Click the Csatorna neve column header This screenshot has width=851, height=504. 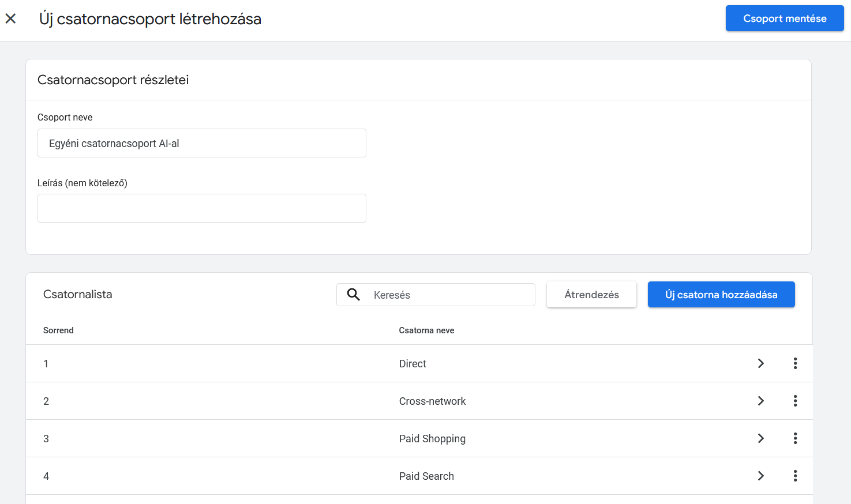[426, 330]
